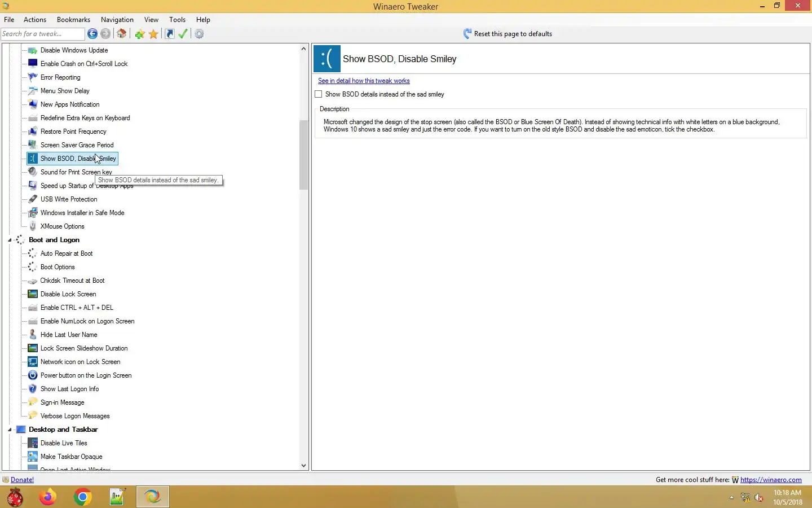Click the Restore Point Frequency icon
The image size is (812, 508).
tap(33, 132)
